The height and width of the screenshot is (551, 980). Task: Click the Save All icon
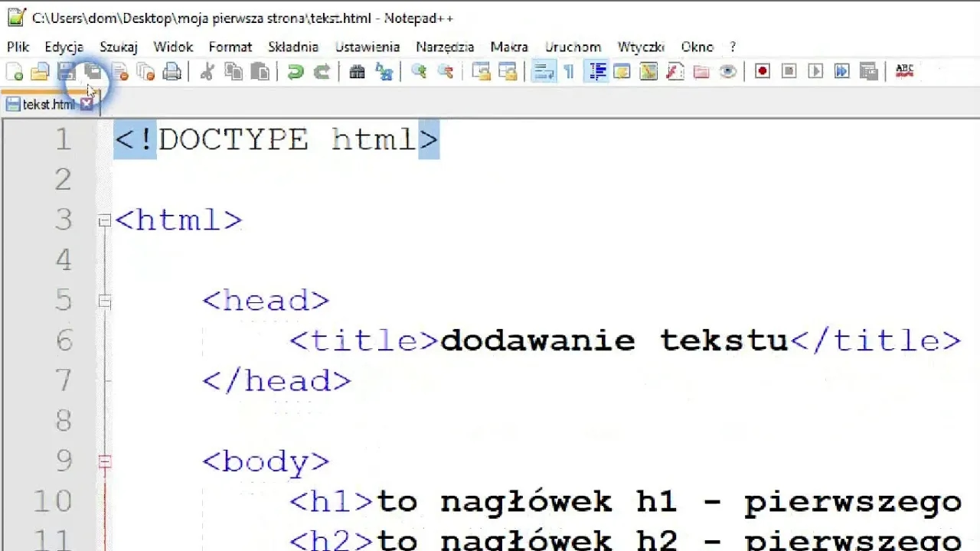(93, 71)
